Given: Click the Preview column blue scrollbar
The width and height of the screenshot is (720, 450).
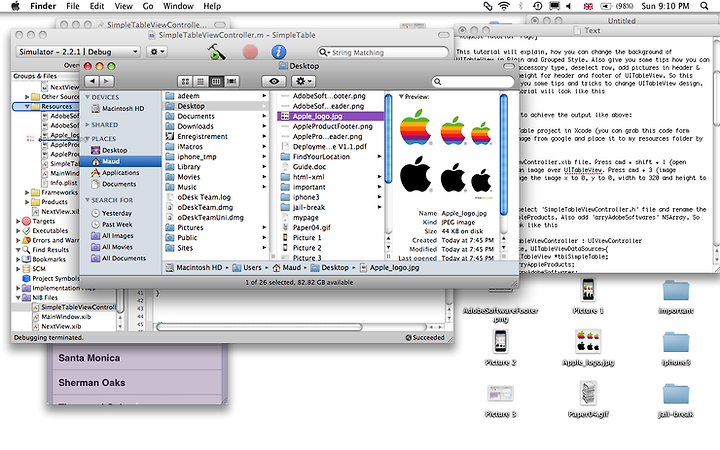Looking at the screenshot, I should pos(503,155).
